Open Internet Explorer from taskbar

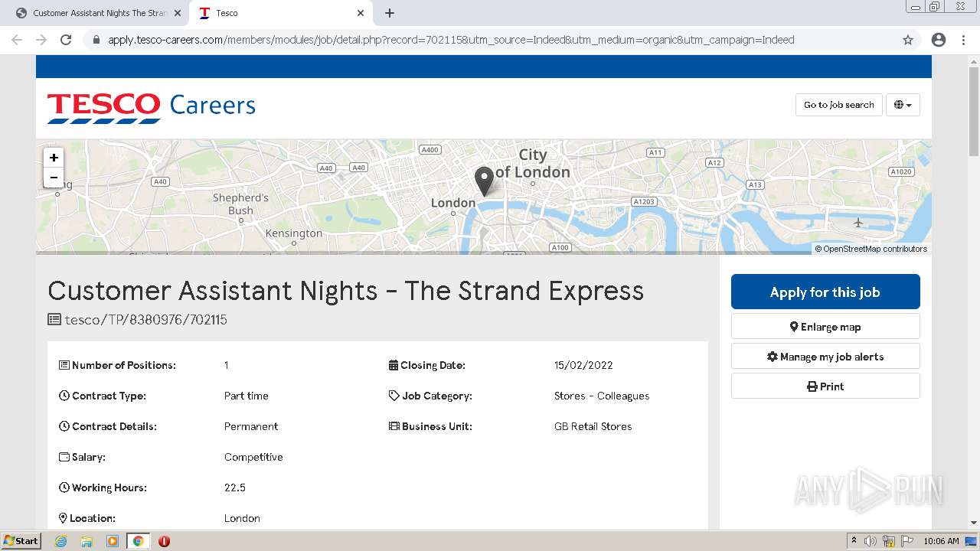pos(61,541)
